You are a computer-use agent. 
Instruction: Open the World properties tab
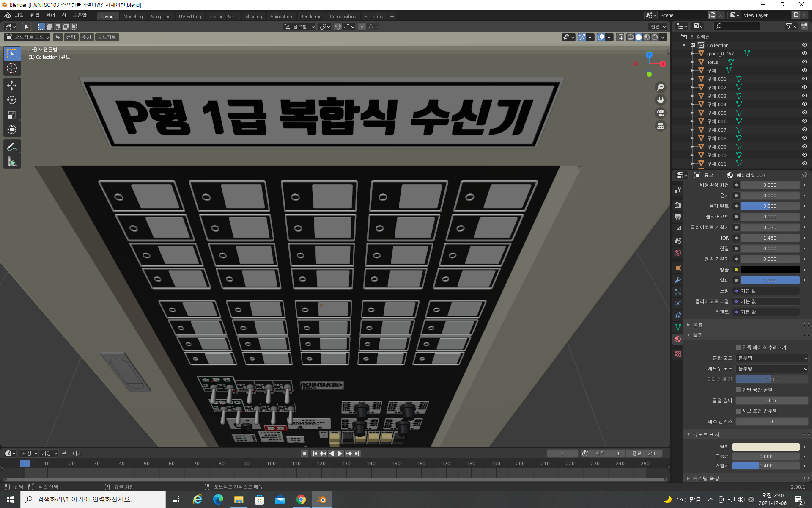678,253
